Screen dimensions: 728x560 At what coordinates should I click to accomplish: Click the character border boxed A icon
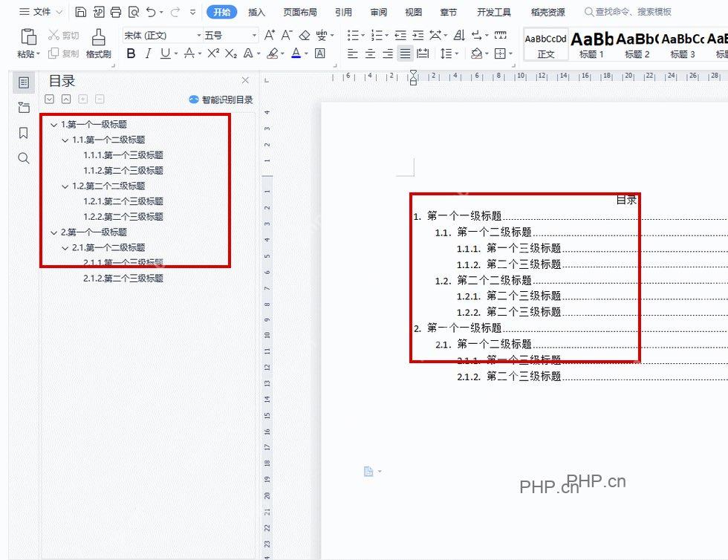[x=320, y=53]
